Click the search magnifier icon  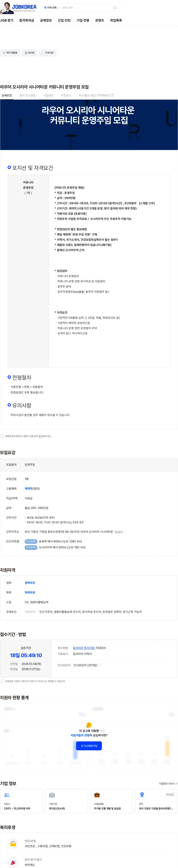tap(115, 7)
